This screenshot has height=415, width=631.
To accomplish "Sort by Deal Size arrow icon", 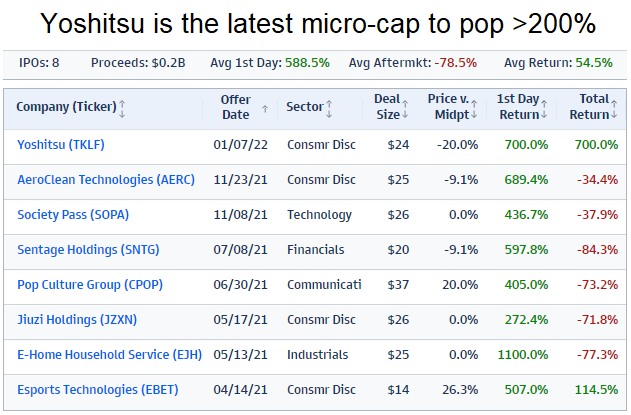I will tap(405, 107).
